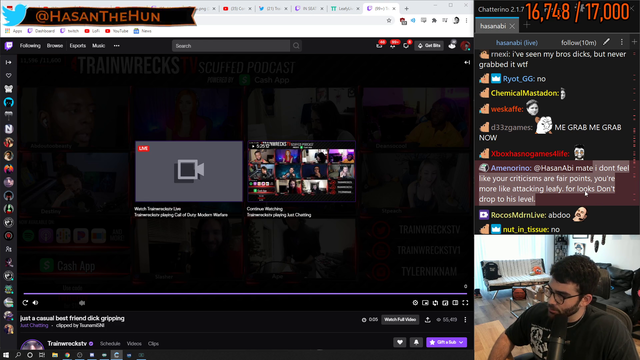Mute the clip using the volume icon
This screenshot has width=640, height=360.
tap(36, 302)
